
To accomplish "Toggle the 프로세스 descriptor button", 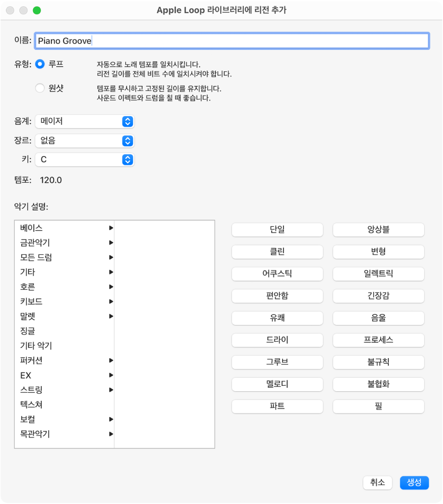I will click(x=378, y=340).
